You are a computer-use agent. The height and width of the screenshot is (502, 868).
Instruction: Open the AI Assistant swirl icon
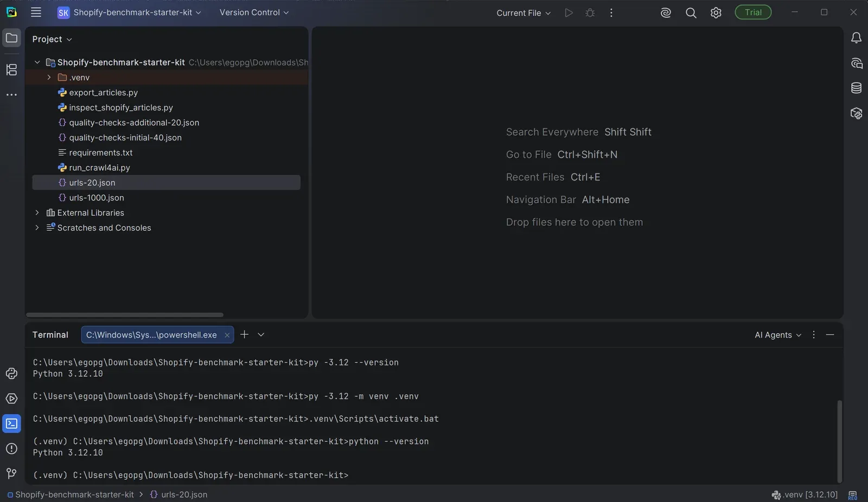coord(666,12)
